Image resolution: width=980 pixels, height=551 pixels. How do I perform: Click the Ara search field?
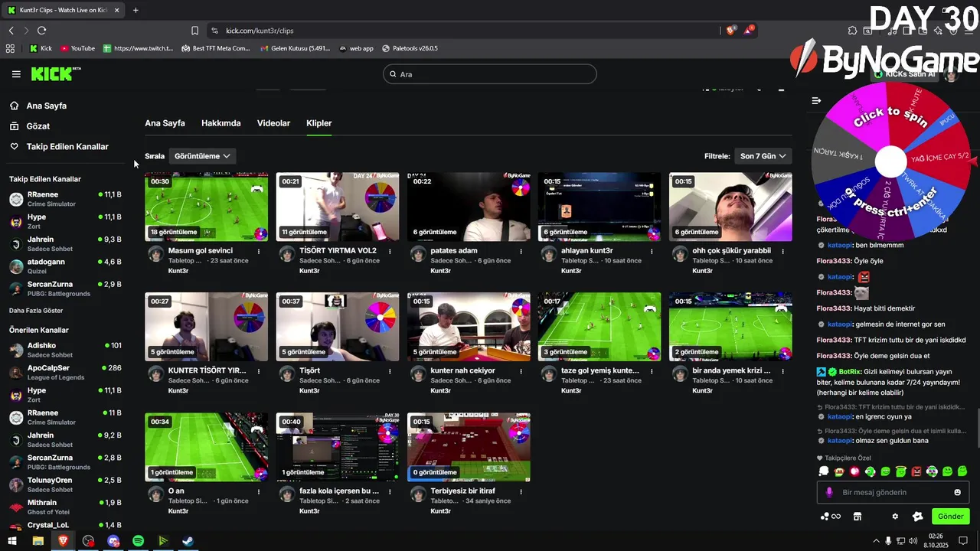pos(490,74)
